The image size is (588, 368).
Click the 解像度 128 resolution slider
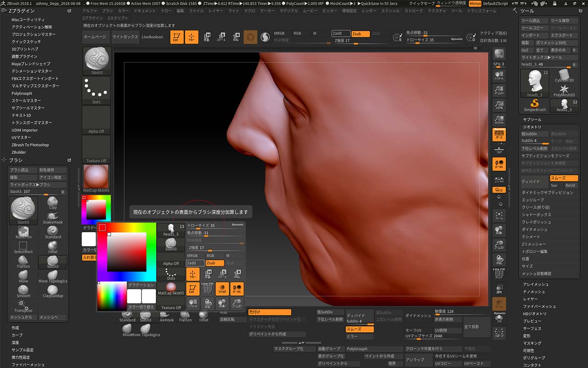[x=456, y=312]
